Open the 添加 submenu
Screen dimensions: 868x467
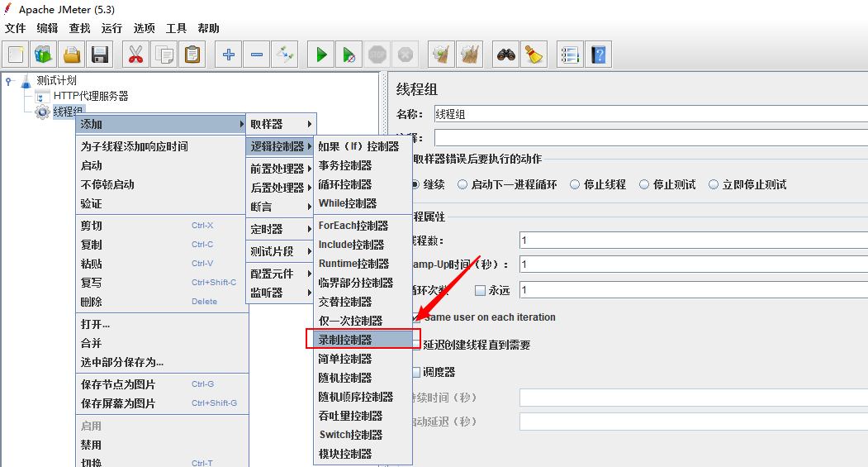coord(160,124)
